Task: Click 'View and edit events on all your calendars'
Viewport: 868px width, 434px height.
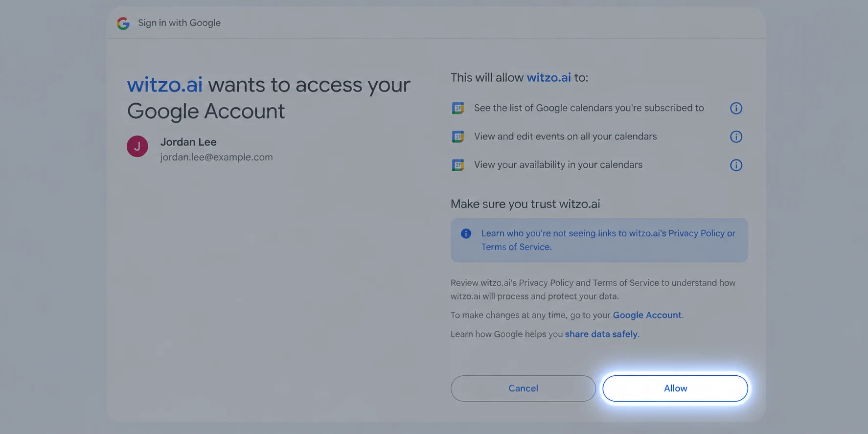Action: click(565, 137)
